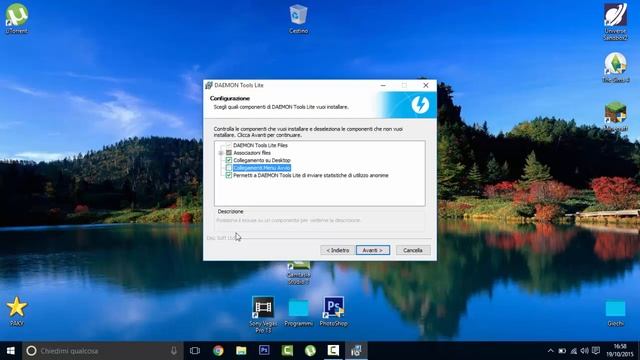Open the Programmi desktop folder
This screenshot has width=640, height=360.
tap(298, 313)
